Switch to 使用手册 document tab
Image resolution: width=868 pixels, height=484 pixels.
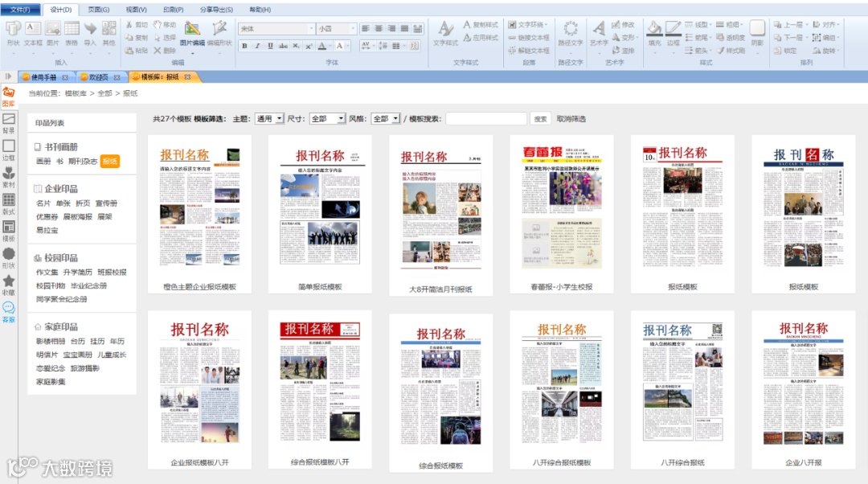tap(44, 77)
